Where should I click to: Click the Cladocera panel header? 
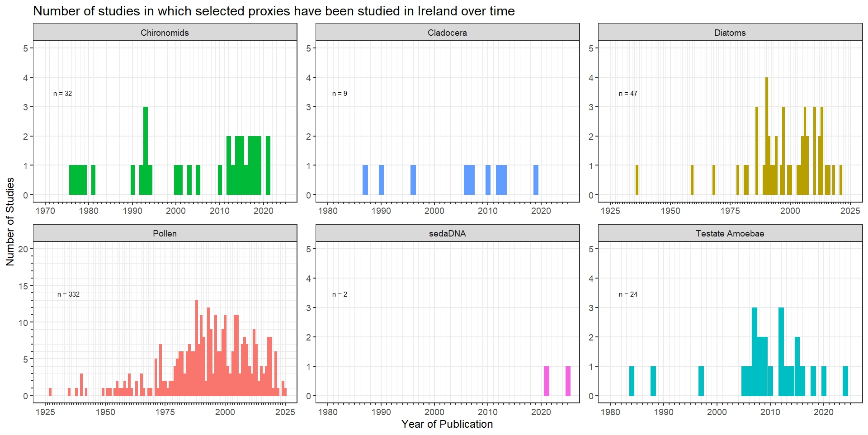(x=447, y=33)
